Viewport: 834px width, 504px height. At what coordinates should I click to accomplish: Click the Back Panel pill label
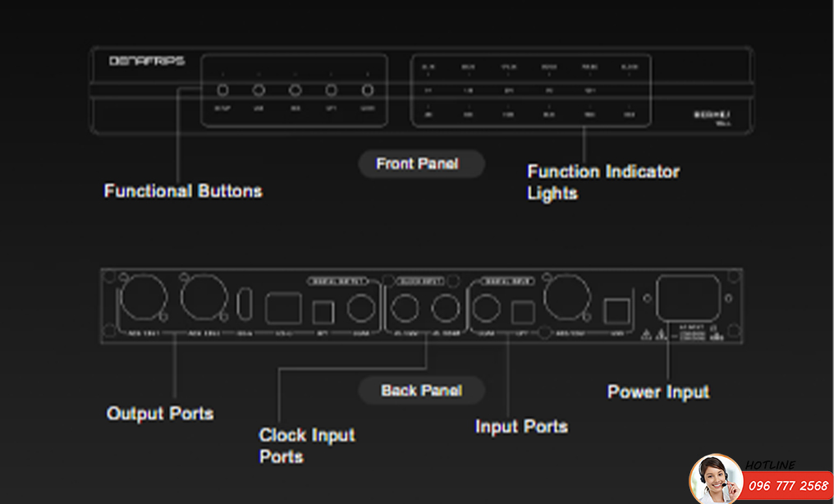421,391
